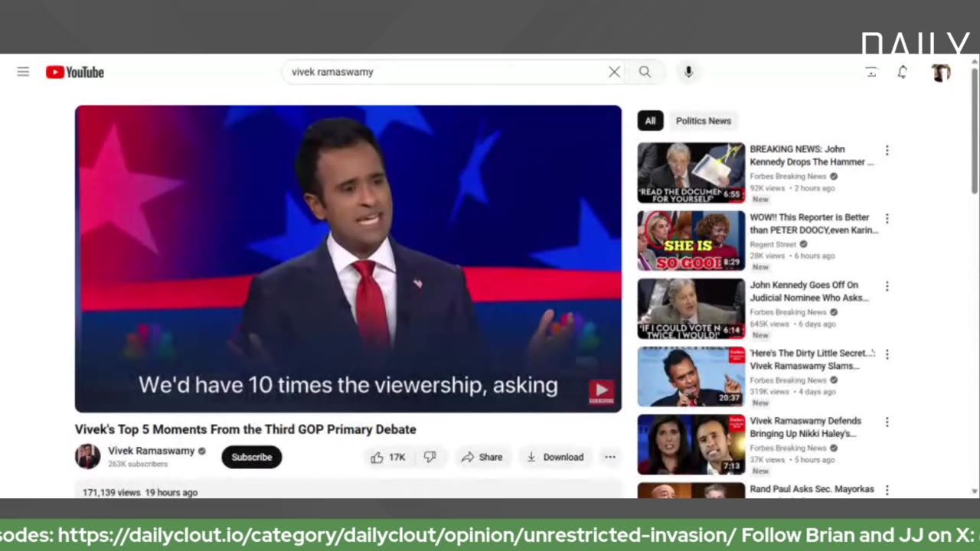Open John Kennedy Drops The Hammer thumbnail
This screenshot has height=551, width=980.
[691, 173]
